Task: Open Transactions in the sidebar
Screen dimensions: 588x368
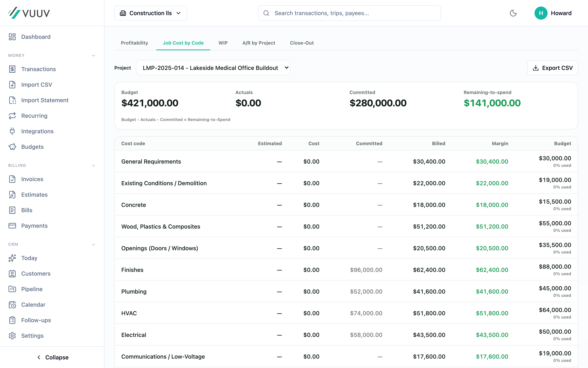Action: click(x=38, y=69)
